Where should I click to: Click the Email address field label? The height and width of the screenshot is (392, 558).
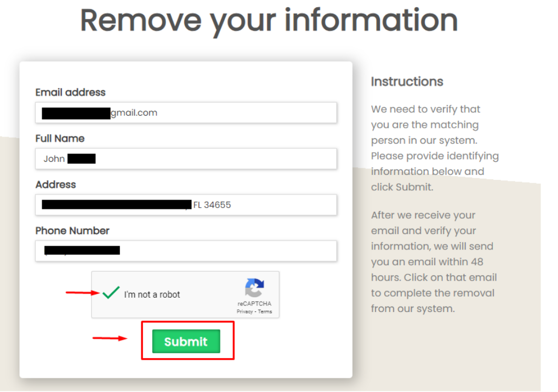tap(70, 93)
